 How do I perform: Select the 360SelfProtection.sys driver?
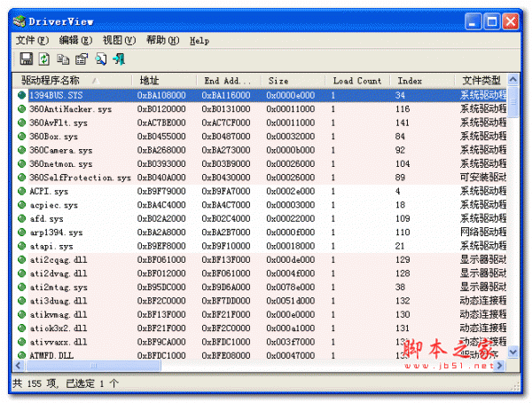tap(260, 178)
